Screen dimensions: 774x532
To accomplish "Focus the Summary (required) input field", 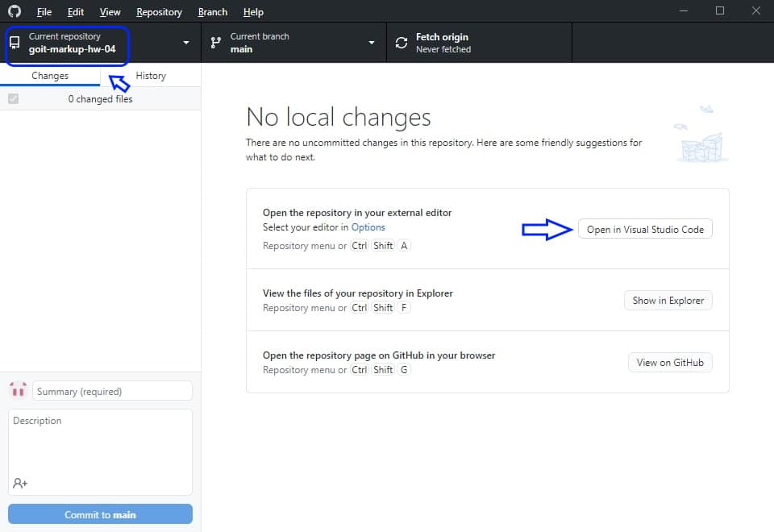I will 112,391.
